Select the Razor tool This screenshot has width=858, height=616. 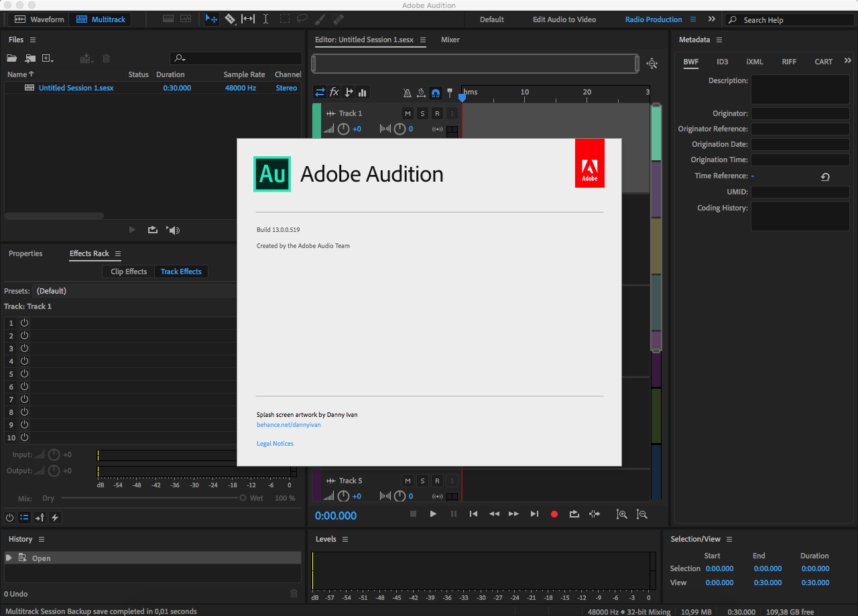(x=230, y=19)
